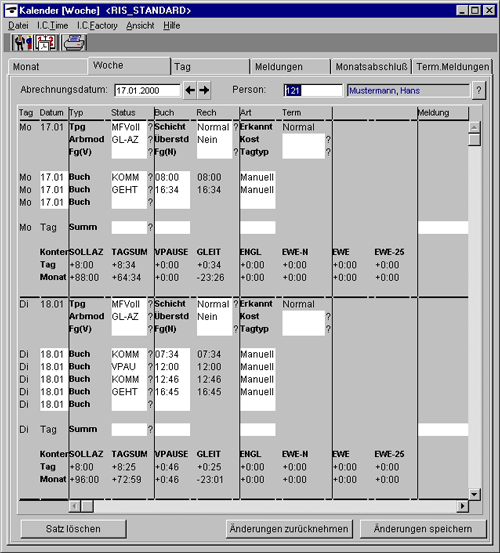Click Änderungen zurücknehmen button
Screen dimensions: 500x553
point(289,529)
